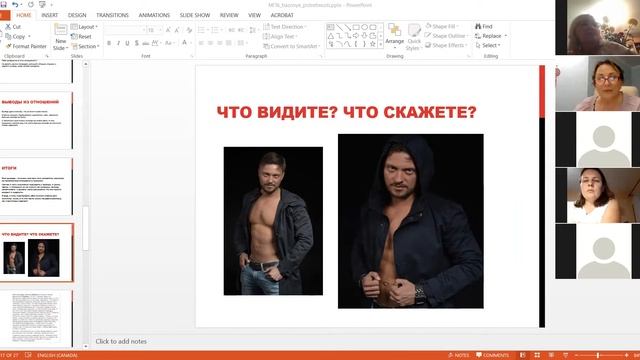Reset the slide layout
640x360 pixels.
coord(81,36)
